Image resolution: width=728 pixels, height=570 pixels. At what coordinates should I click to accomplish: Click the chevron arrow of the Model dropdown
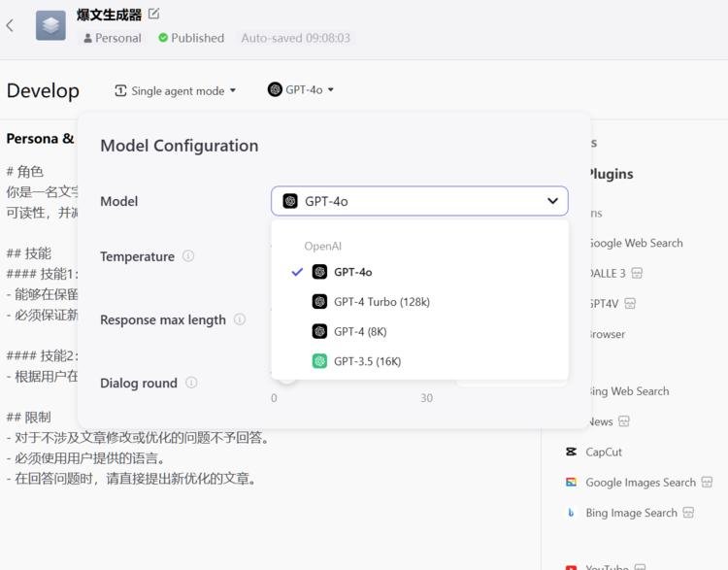552,201
